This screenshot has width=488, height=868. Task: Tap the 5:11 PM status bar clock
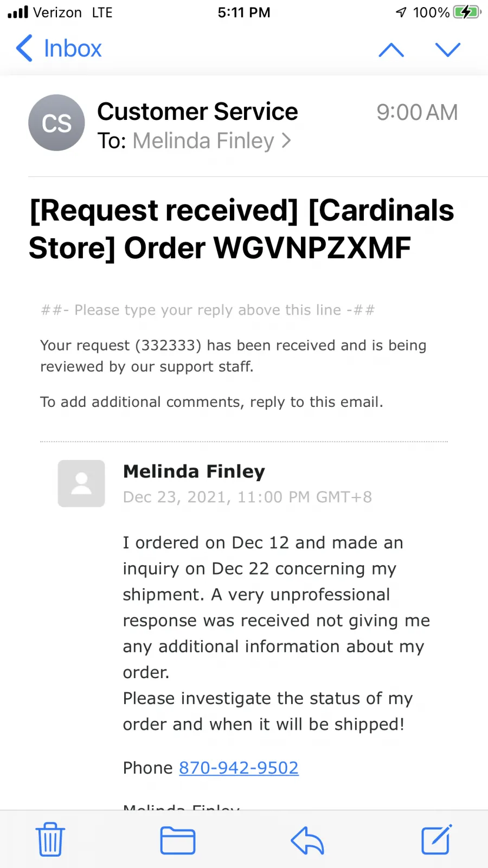244,12
